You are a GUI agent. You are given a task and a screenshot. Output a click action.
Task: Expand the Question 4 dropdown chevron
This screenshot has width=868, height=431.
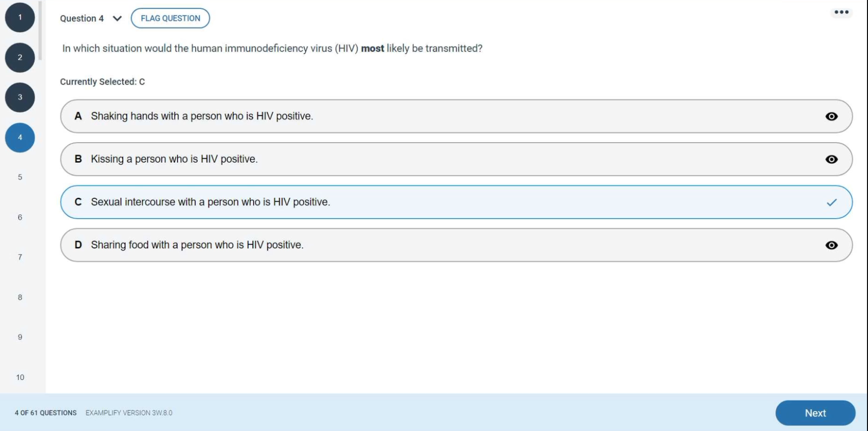(117, 19)
